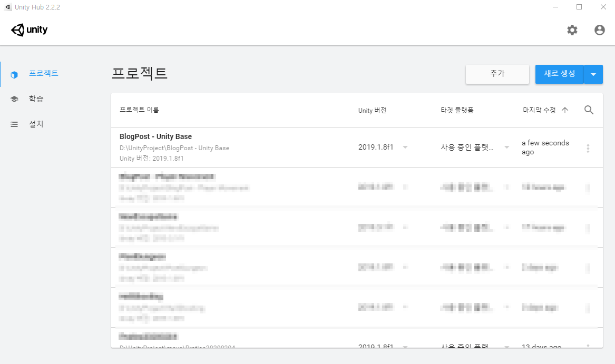Click the 프로젝트 page heading
The height and width of the screenshot is (364, 615).
[140, 73]
